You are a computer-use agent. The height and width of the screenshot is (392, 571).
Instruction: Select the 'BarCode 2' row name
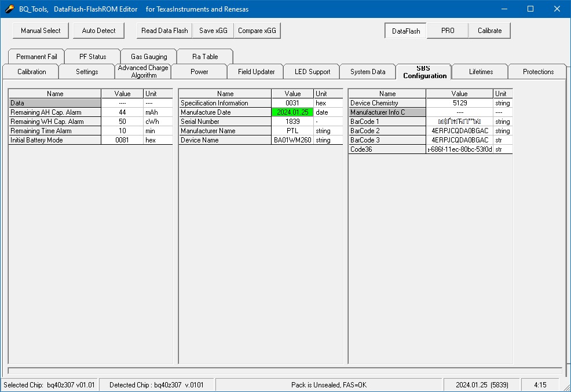point(387,131)
